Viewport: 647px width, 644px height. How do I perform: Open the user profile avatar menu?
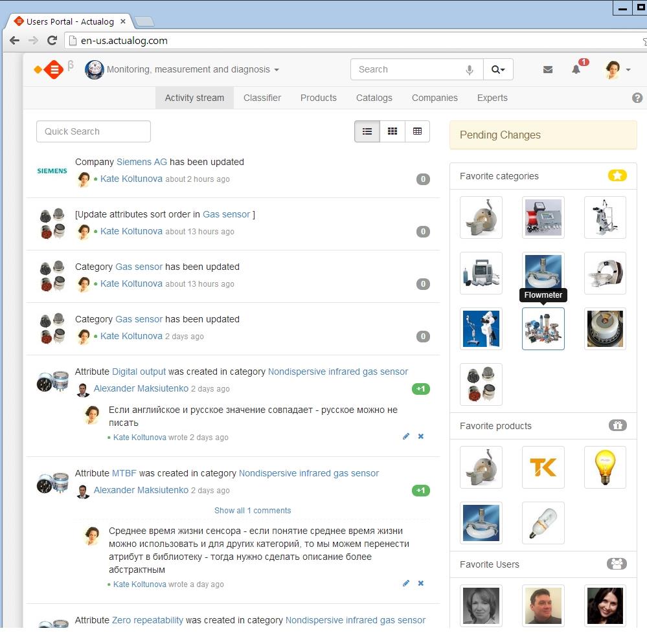[x=617, y=70]
